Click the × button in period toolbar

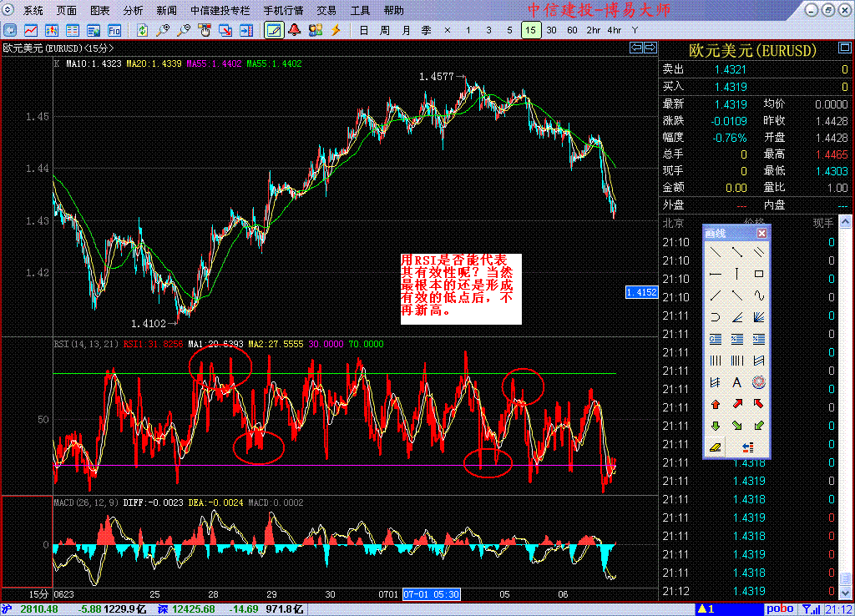(448, 31)
